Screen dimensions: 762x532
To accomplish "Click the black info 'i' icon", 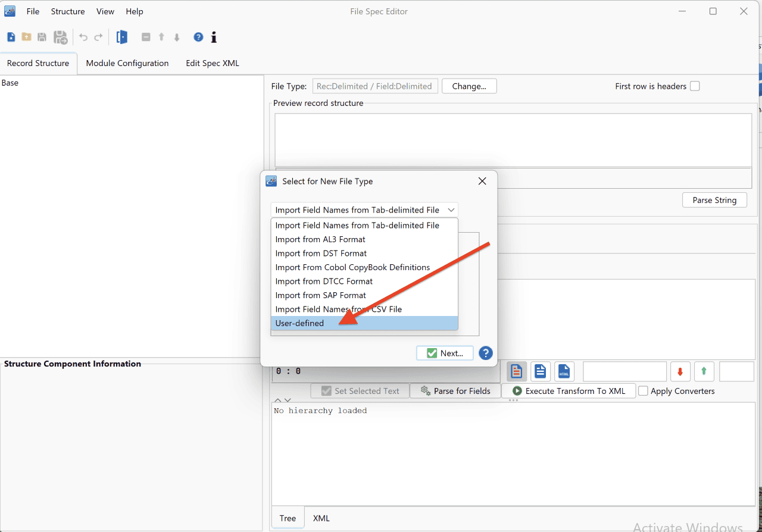I will tap(214, 37).
